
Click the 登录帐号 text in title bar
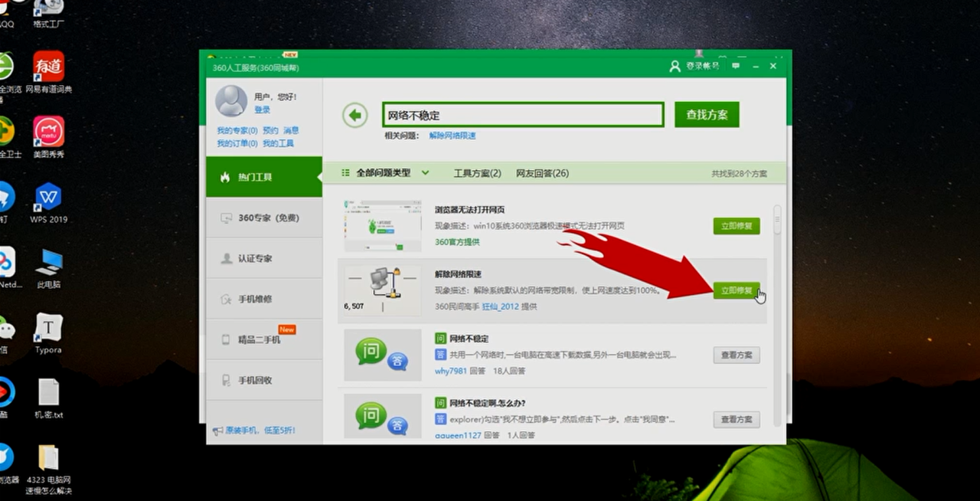tap(702, 67)
